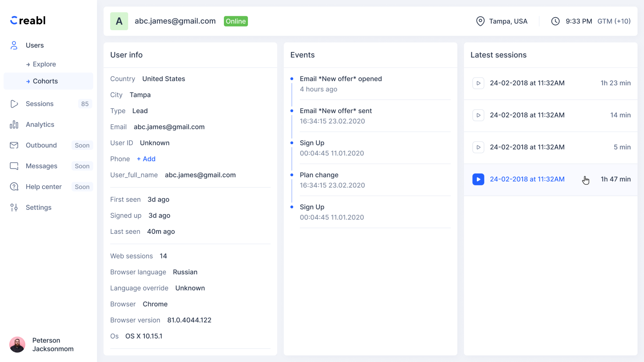This screenshot has height=362, width=644.
Task: Open the highlighted blue session date link
Action: pyautogui.click(x=527, y=179)
